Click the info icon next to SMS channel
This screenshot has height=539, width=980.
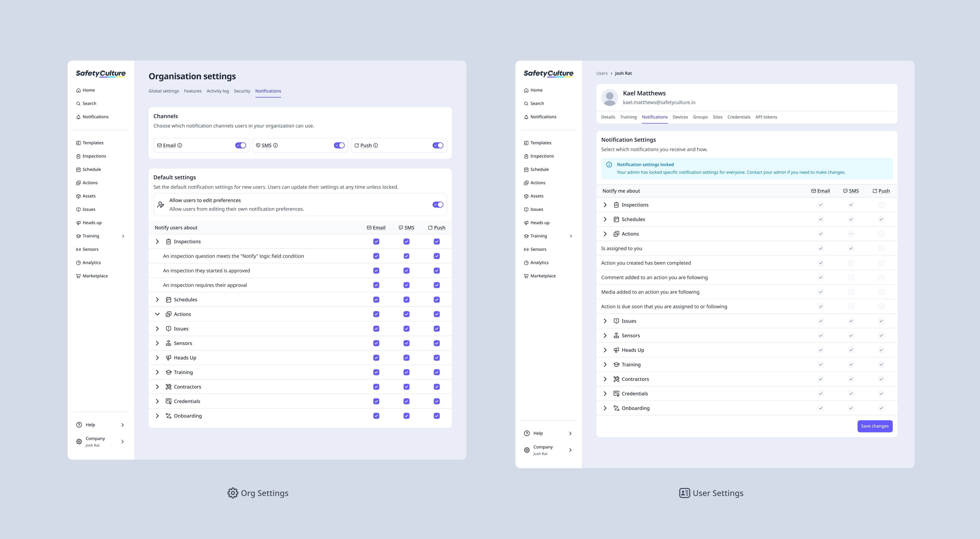click(x=276, y=145)
